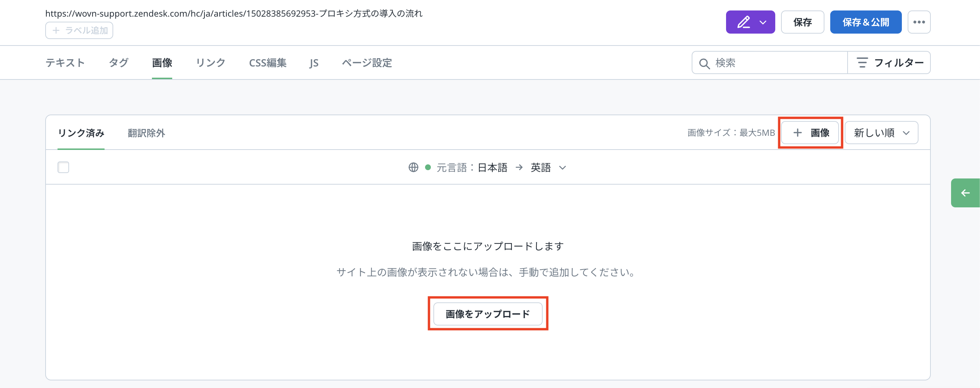Click the 保存 button
The width and height of the screenshot is (980, 388).
(802, 22)
